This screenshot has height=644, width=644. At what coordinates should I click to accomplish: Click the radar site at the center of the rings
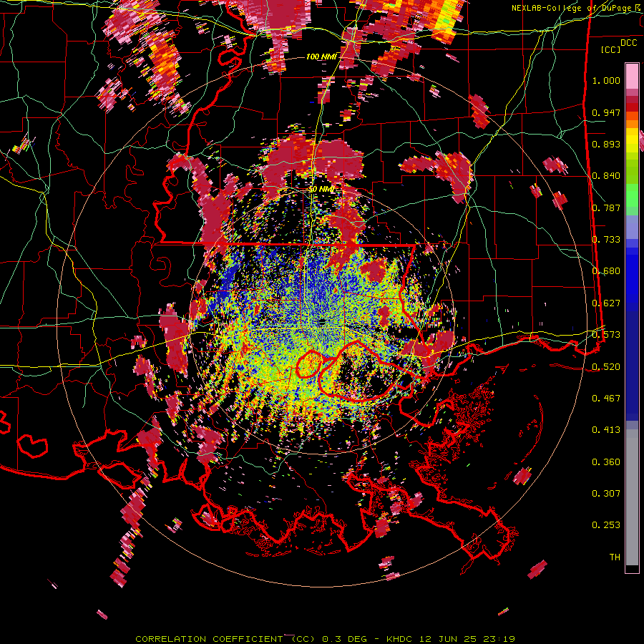pyautogui.click(x=321, y=321)
